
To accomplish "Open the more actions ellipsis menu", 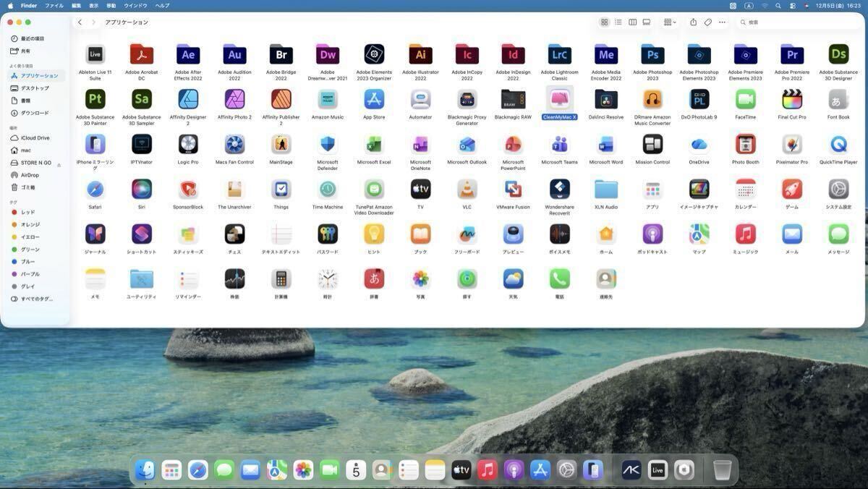I will coord(722,22).
